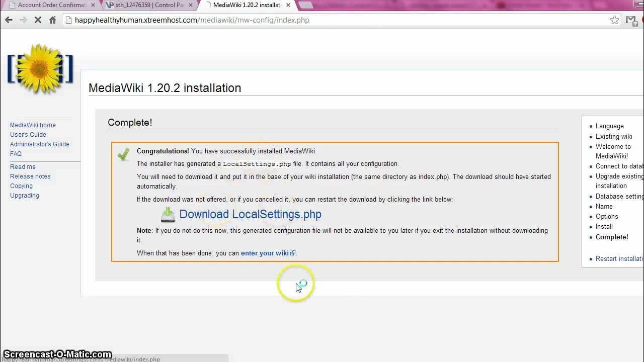The image size is (644, 362).
Task: Click the green success checkmark icon
Action: (x=123, y=154)
